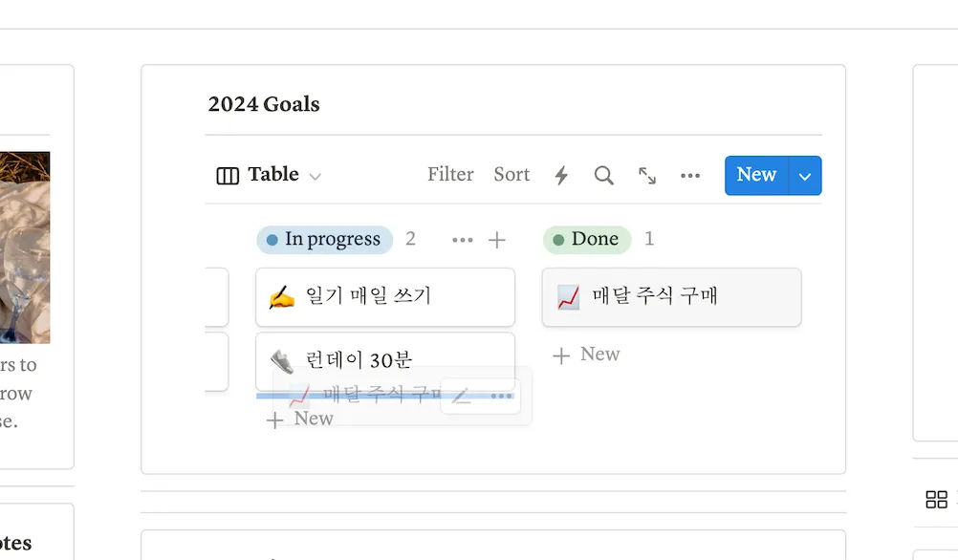958x560 pixels.
Task: Select the In progress status tag
Action: tap(324, 240)
